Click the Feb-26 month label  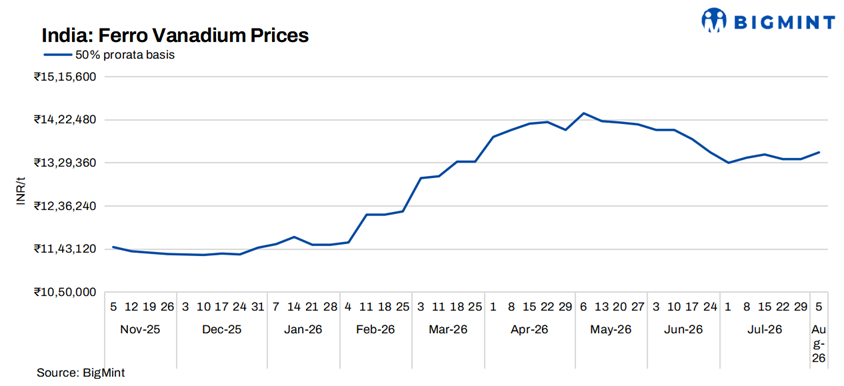tap(376, 329)
